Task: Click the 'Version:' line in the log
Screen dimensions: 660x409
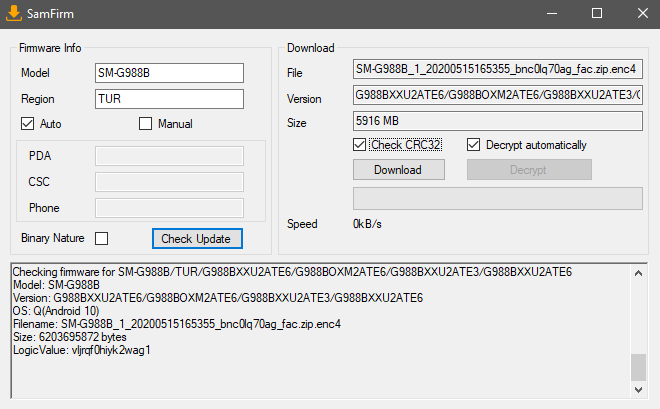Action: point(218,298)
